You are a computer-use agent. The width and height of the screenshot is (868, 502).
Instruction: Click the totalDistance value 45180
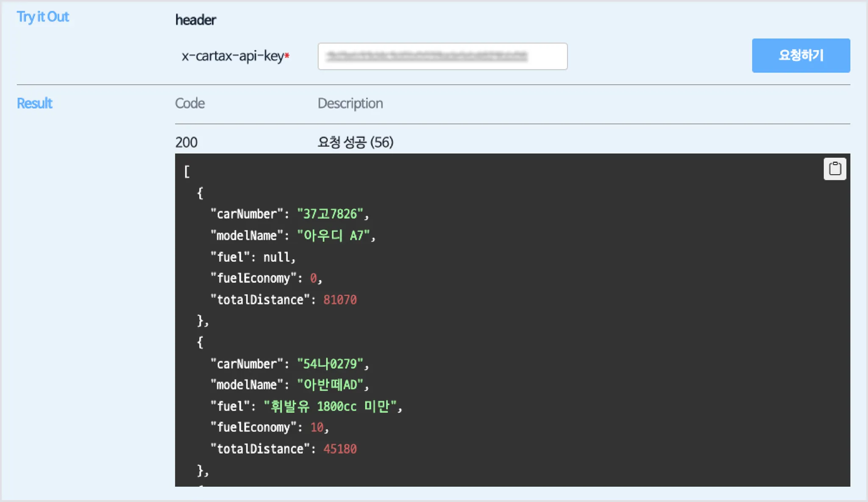340,449
